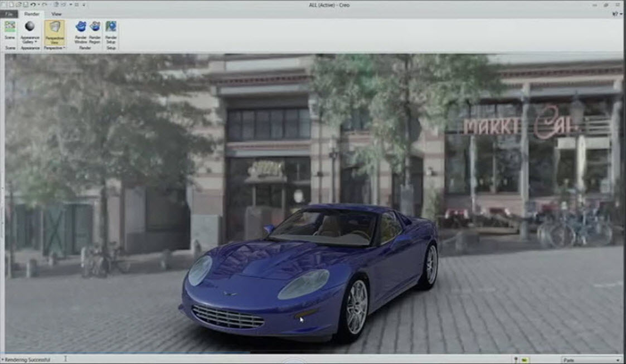Click the Open file icon in quick access toolbar
Viewport: 626px width, 364px height.
(18, 5)
